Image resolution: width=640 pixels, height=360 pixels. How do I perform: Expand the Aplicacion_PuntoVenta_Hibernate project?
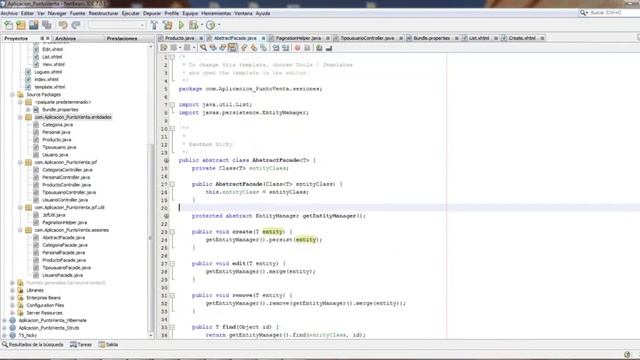tap(4, 320)
